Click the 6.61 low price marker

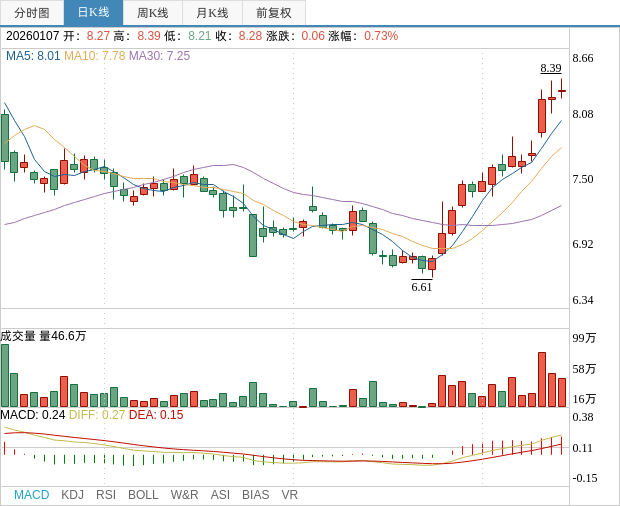coord(422,287)
